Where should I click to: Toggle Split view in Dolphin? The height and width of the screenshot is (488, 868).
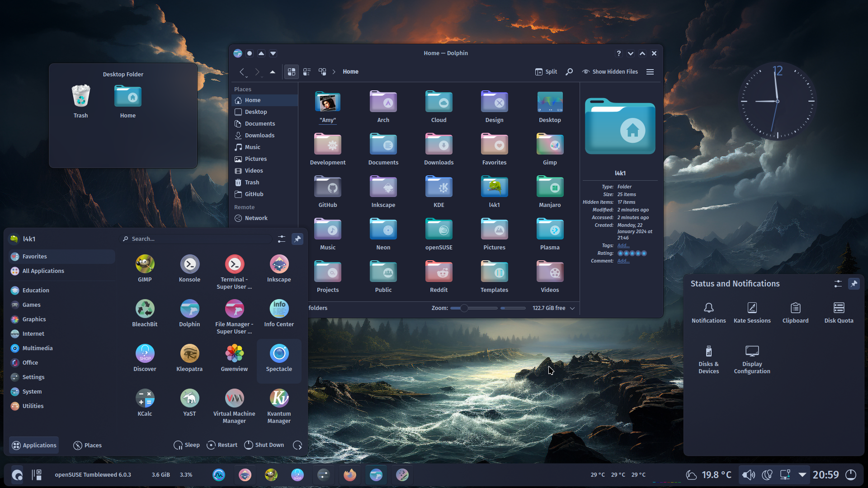click(546, 72)
